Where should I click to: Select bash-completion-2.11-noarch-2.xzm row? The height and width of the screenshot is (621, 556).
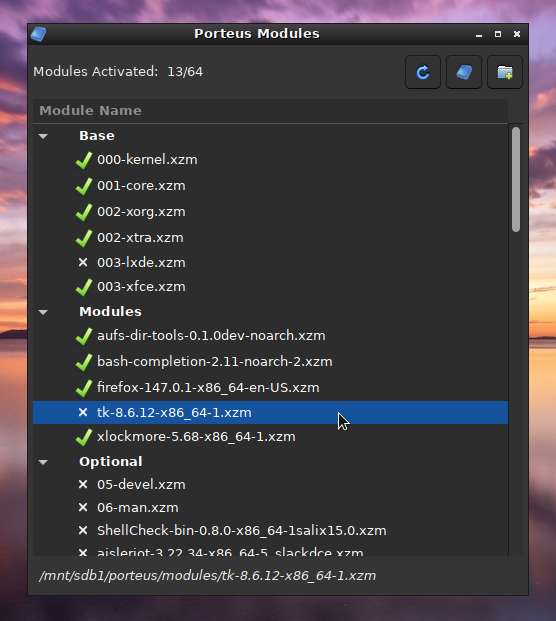(270, 362)
